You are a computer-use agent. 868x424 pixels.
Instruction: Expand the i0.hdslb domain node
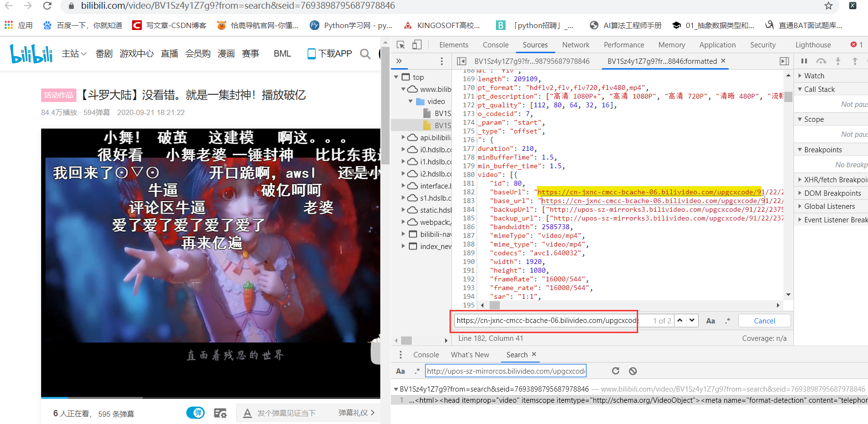(x=403, y=149)
